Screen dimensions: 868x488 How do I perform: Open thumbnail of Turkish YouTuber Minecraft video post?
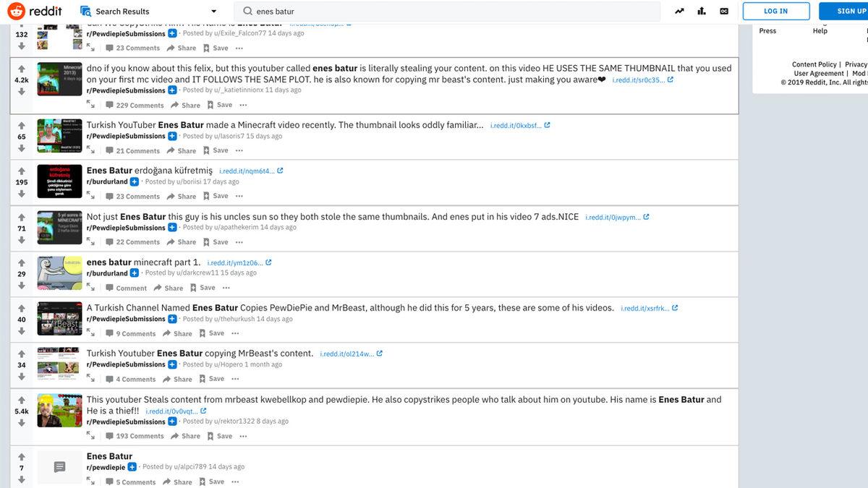click(x=59, y=136)
